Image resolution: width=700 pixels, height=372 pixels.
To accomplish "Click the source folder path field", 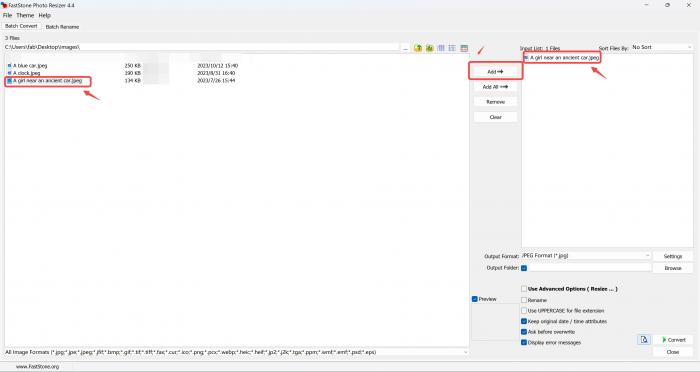I will point(202,47).
